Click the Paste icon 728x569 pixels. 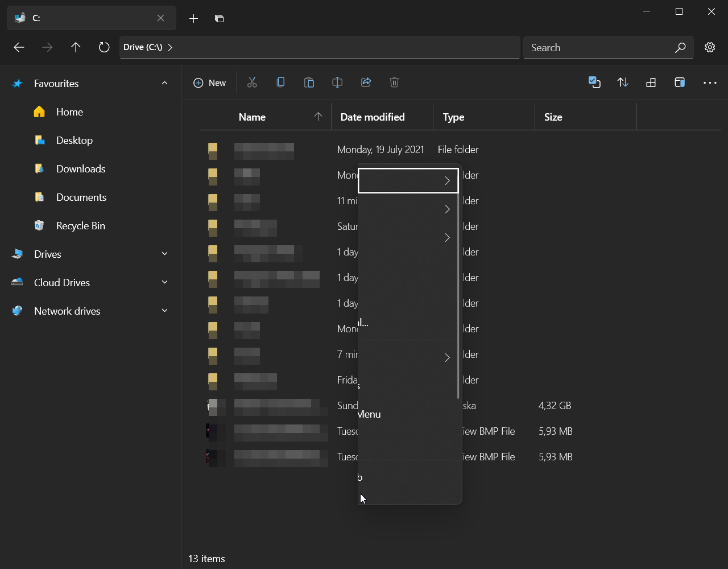tap(309, 83)
